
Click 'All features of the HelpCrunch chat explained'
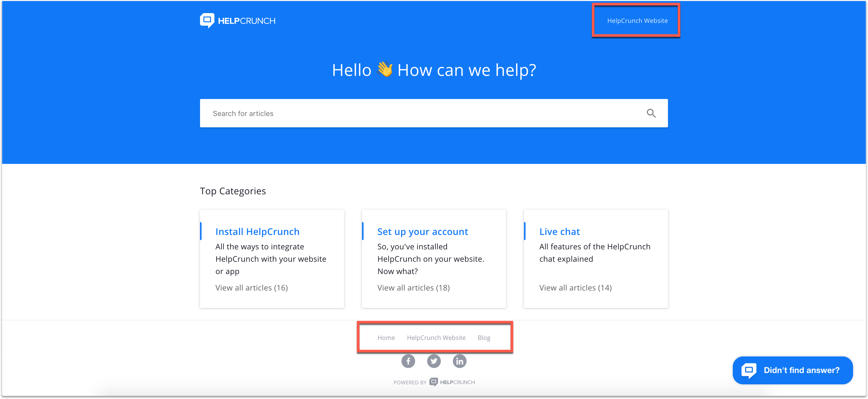point(595,253)
